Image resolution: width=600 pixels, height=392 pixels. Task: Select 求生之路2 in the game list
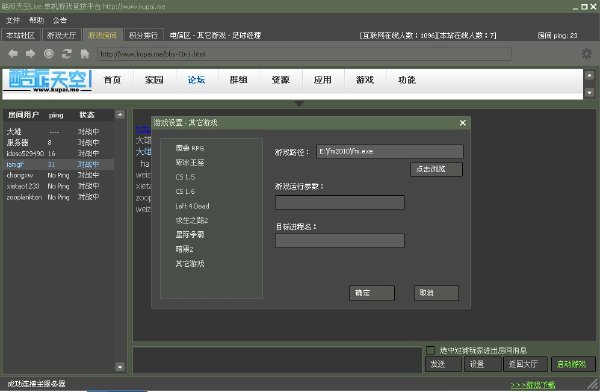tap(191, 220)
